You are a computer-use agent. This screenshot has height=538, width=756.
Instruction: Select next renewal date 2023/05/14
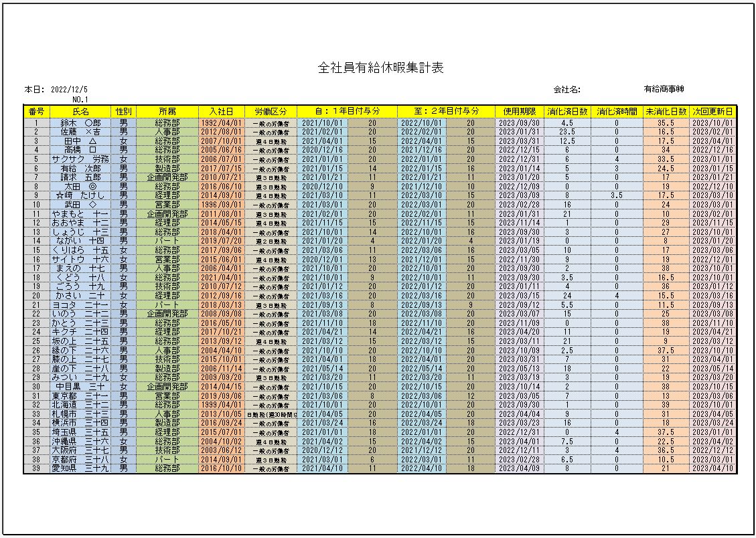click(712, 368)
